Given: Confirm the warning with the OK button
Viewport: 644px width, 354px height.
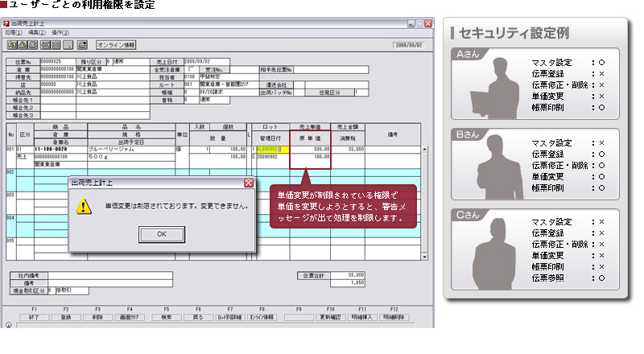Looking at the screenshot, I should click(162, 234).
